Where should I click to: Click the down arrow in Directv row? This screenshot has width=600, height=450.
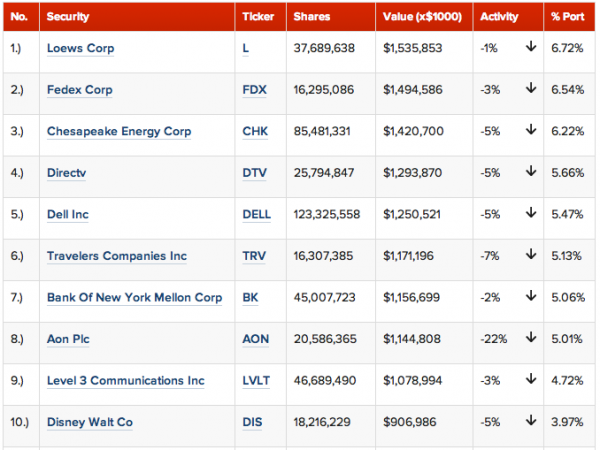(x=530, y=172)
